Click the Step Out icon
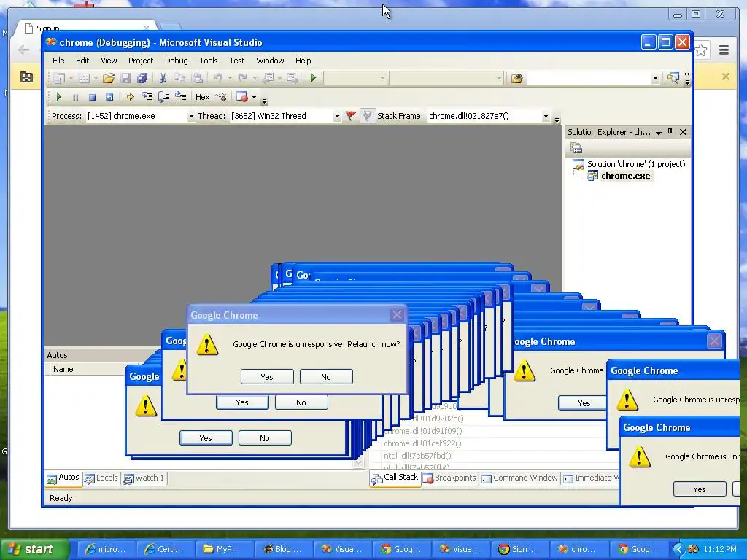Viewport: 747px width, 560px height. tap(181, 97)
